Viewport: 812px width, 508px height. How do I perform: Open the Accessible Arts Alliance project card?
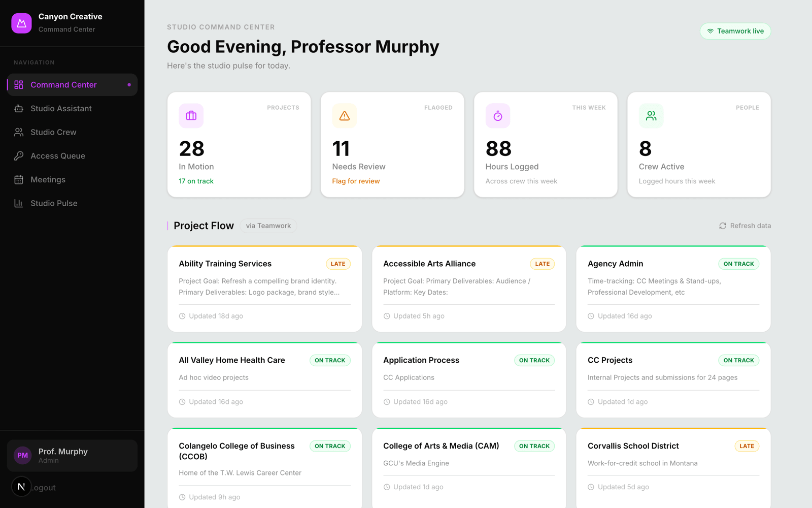click(469, 289)
